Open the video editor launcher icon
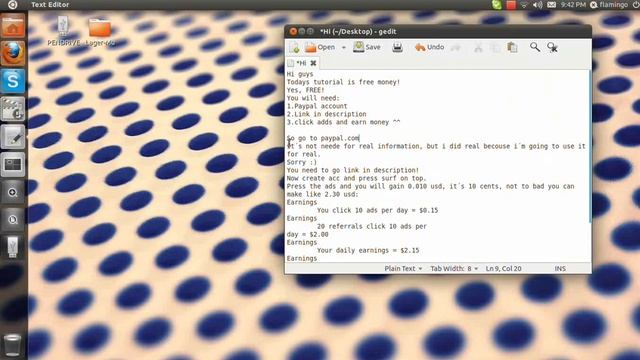Image resolution: width=640 pixels, height=360 pixels. 13,109
